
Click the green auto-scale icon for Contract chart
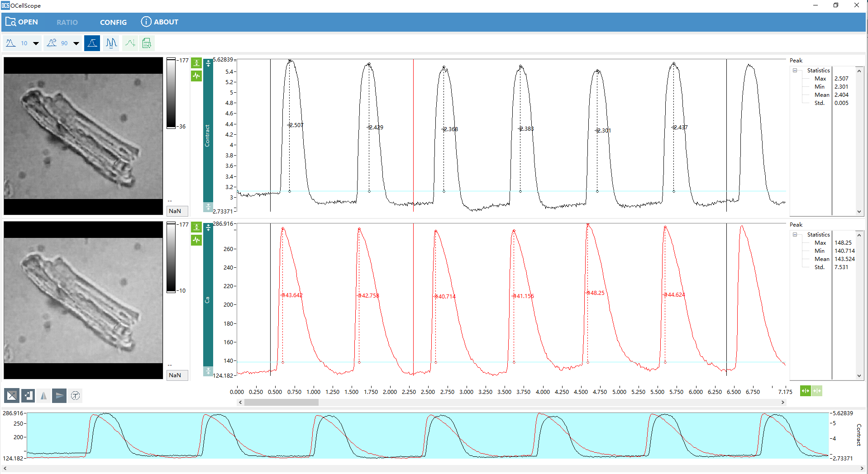coord(196,63)
